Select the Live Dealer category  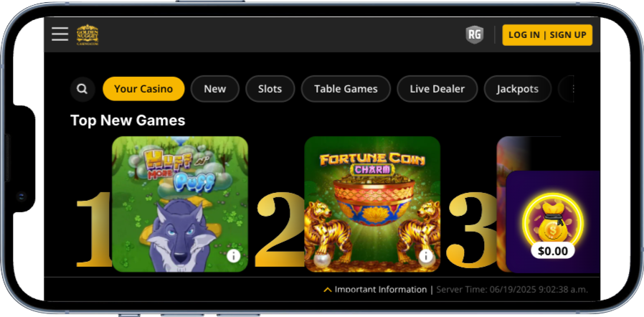437,89
